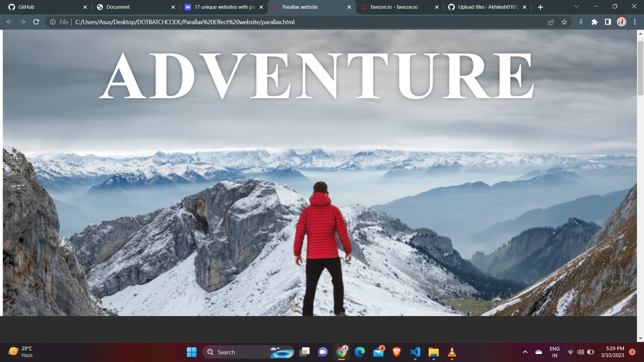The image size is (644, 362).
Task: Open the Brave browser from taskbar
Action: coord(396,352)
